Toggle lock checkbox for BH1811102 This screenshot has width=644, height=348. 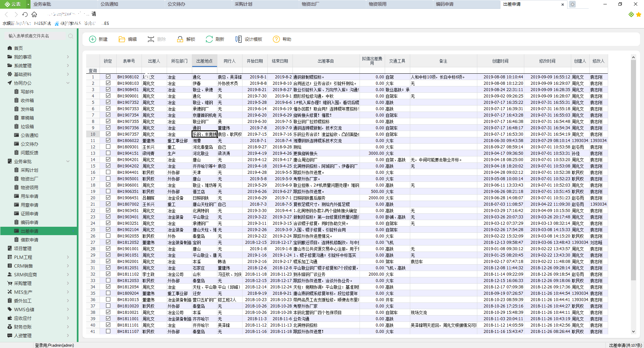pyautogui.click(x=108, y=274)
